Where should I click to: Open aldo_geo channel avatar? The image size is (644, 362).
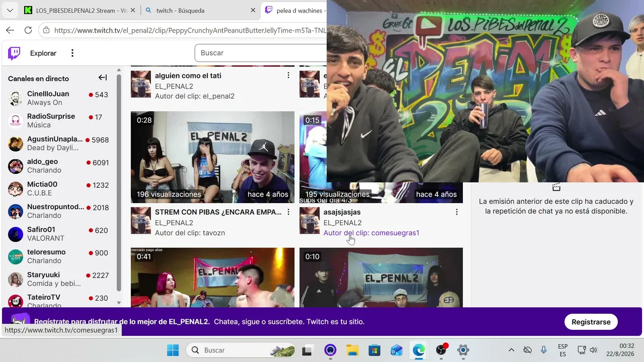click(16, 166)
